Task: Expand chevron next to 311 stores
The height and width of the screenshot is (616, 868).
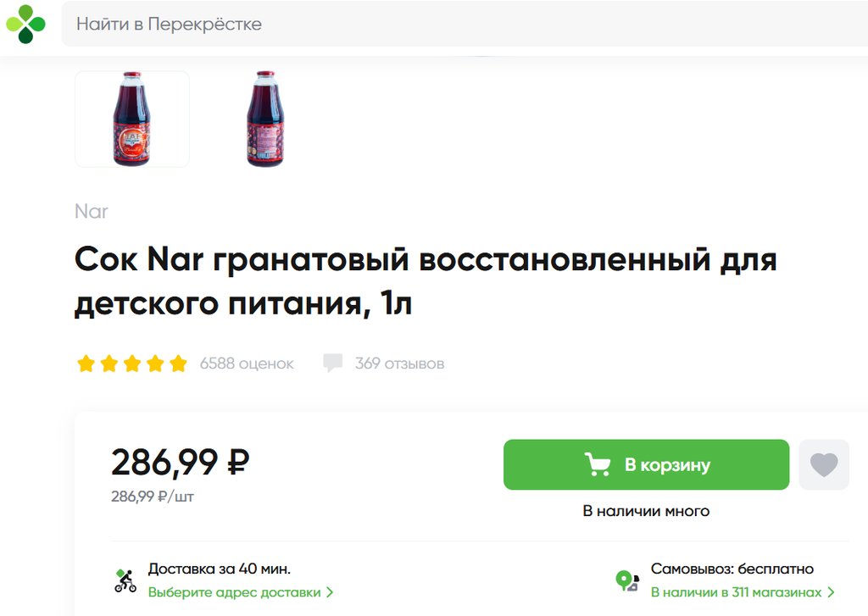Action: 831,592
